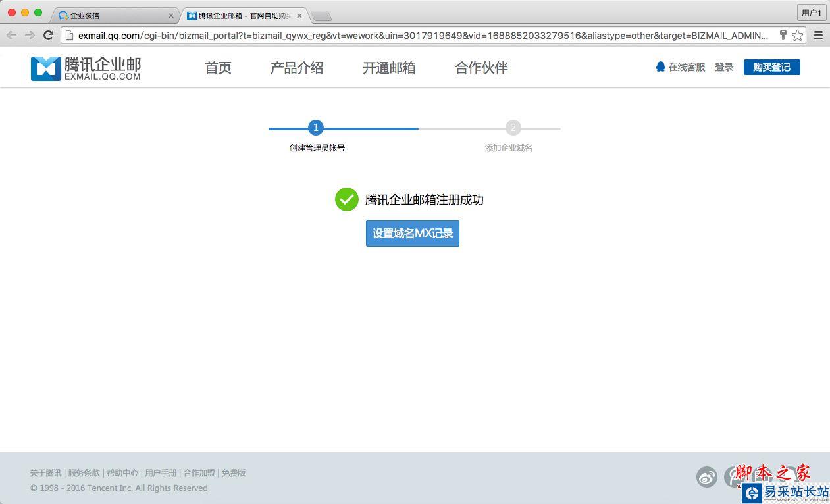830x504 pixels.
Task: Click step 1 circle 创建管理员帐号
Action: pyautogui.click(x=316, y=128)
